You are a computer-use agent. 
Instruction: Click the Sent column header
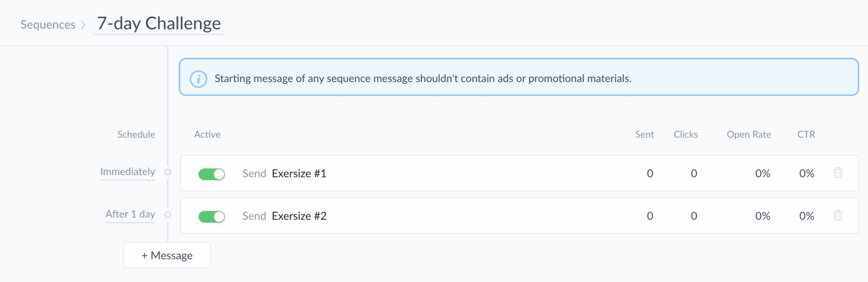point(644,134)
